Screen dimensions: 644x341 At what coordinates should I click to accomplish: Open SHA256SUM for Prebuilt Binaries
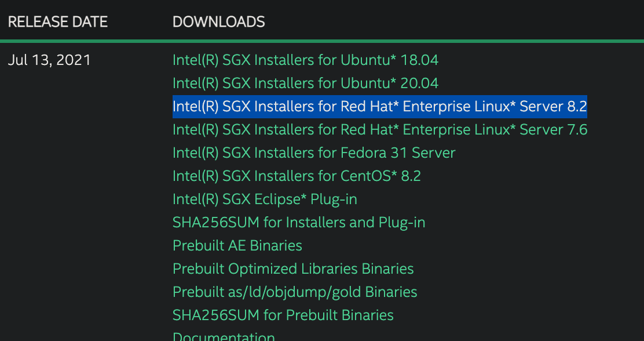[283, 315]
